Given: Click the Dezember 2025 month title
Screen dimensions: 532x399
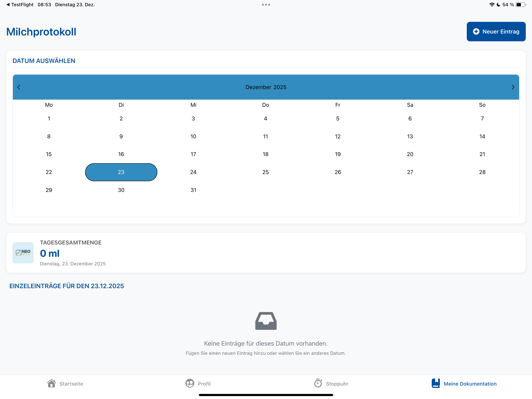Looking at the screenshot, I should (266, 87).
